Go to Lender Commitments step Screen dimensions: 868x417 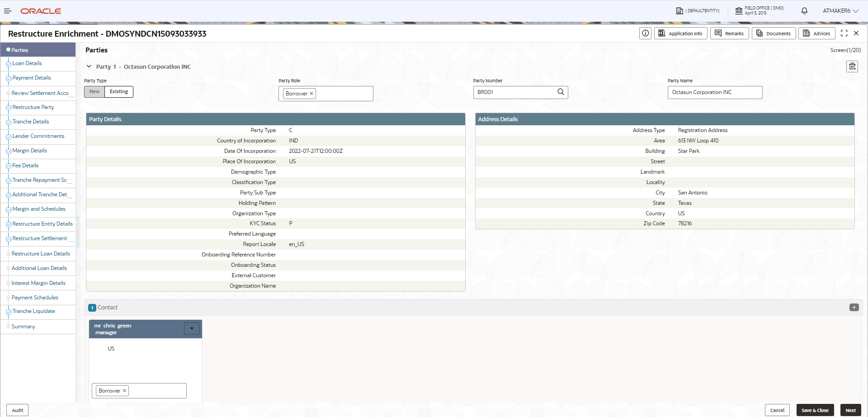point(38,136)
